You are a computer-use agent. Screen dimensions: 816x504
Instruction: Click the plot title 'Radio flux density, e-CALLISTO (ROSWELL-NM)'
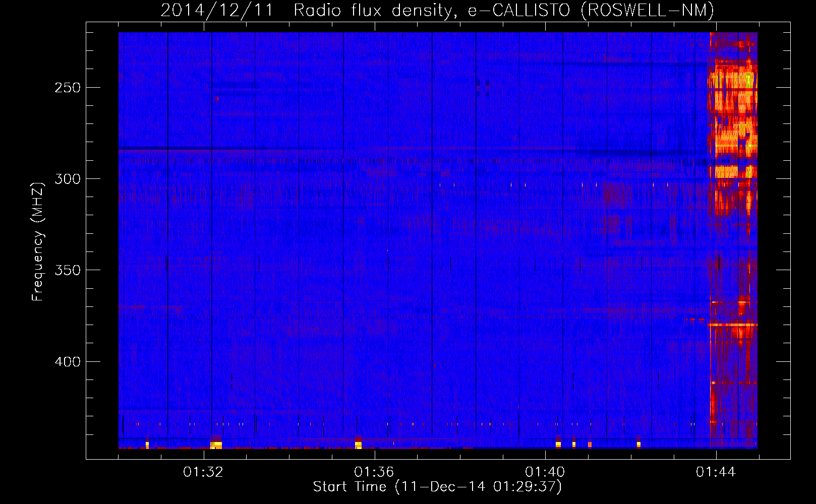pyautogui.click(x=504, y=10)
